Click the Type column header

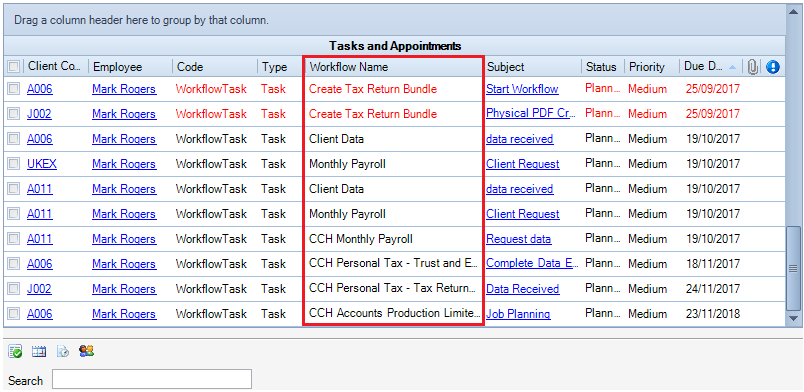[x=280, y=67]
